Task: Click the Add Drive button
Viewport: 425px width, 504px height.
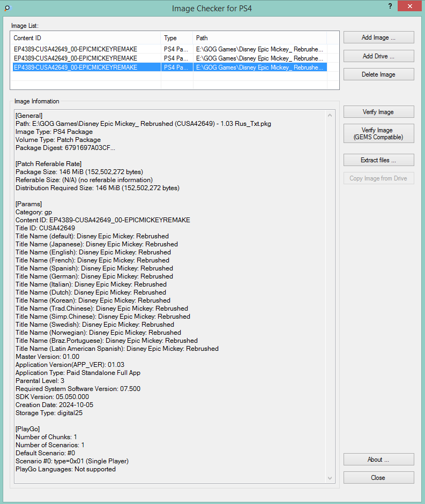Action: click(379, 56)
